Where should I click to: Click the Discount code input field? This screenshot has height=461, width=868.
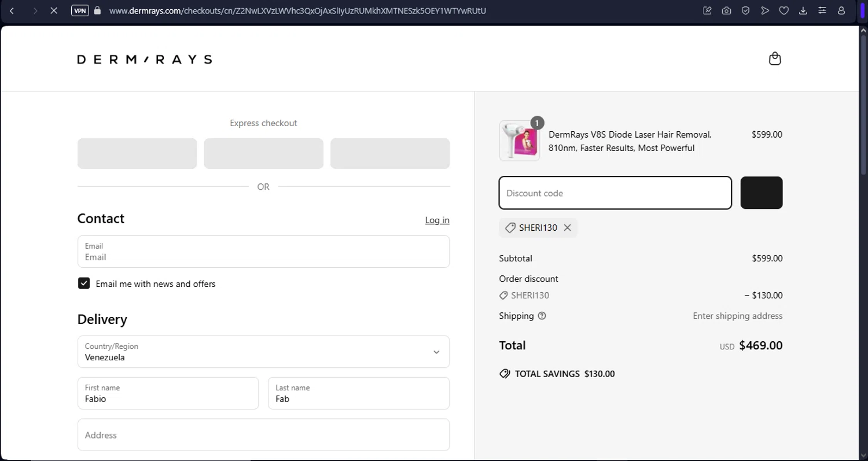pos(615,193)
